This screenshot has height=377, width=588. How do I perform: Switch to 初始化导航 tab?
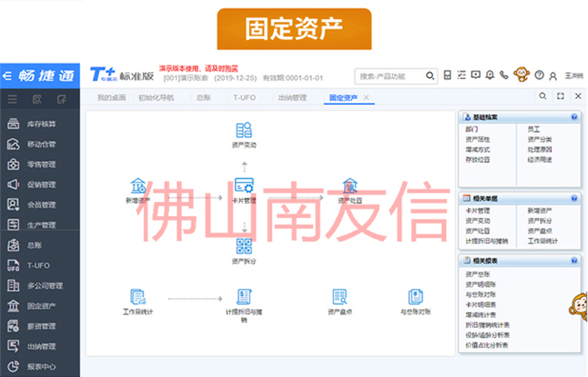[x=156, y=98]
